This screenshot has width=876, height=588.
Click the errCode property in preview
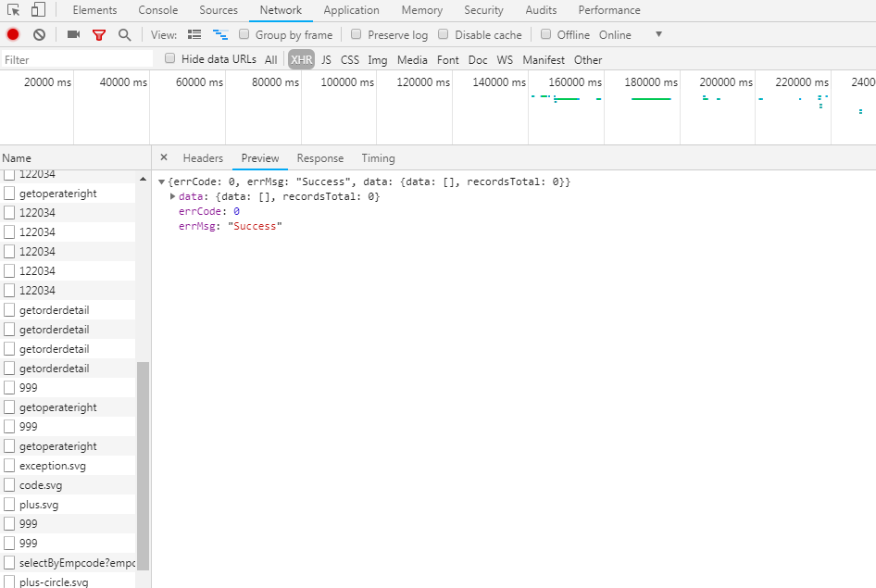200,211
